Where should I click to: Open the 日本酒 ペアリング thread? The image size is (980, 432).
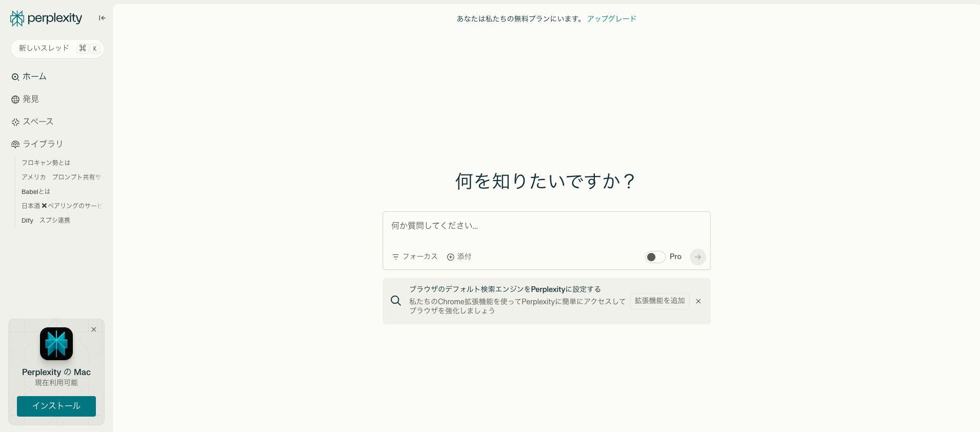62,206
